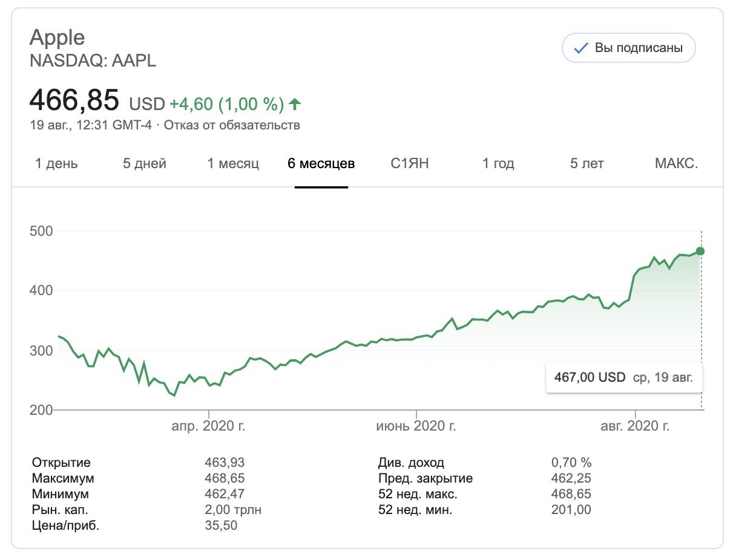Image resolution: width=736 pixels, height=560 pixels.
Task: Select the 'Apple' company title
Action: tap(57, 37)
